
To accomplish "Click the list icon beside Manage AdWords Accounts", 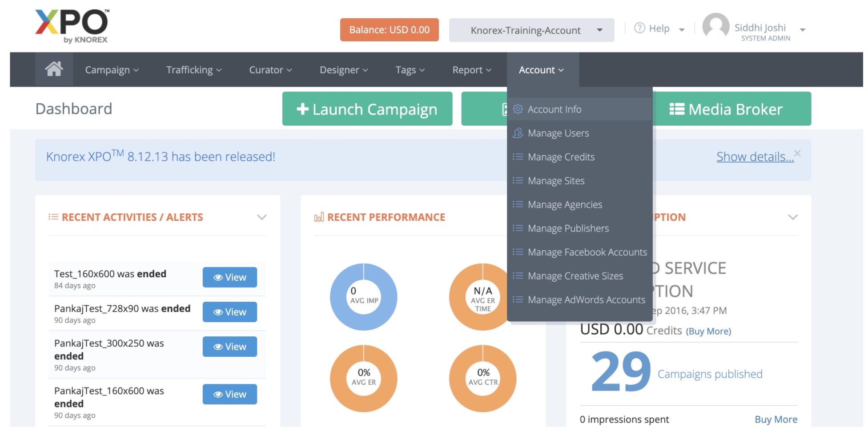I will pyautogui.click(x=518, y=299).
